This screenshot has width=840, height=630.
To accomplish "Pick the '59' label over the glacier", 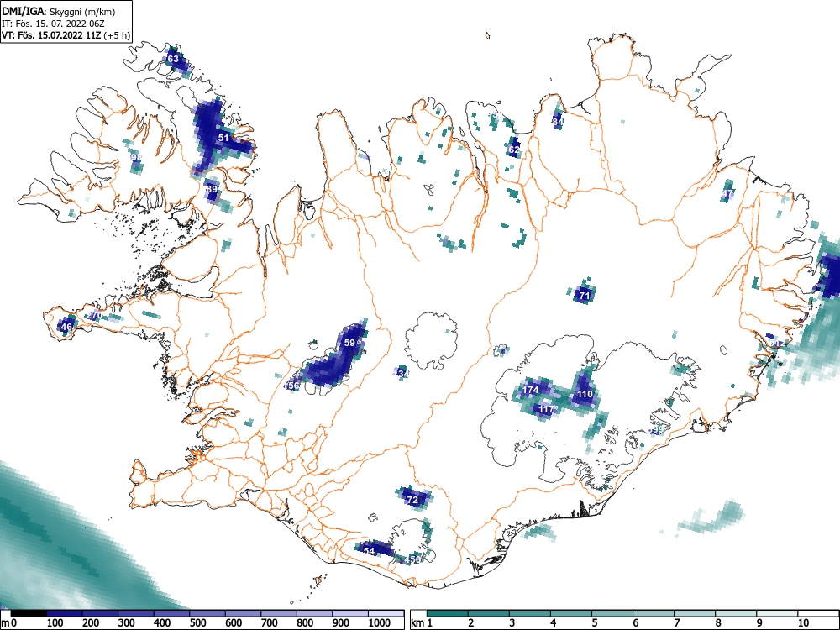I will point(349,343).
